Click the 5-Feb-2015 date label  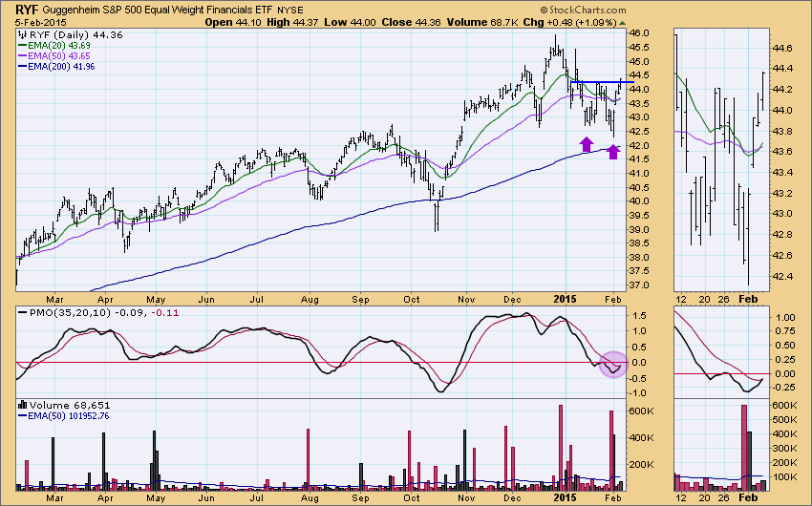pos(41,22)
